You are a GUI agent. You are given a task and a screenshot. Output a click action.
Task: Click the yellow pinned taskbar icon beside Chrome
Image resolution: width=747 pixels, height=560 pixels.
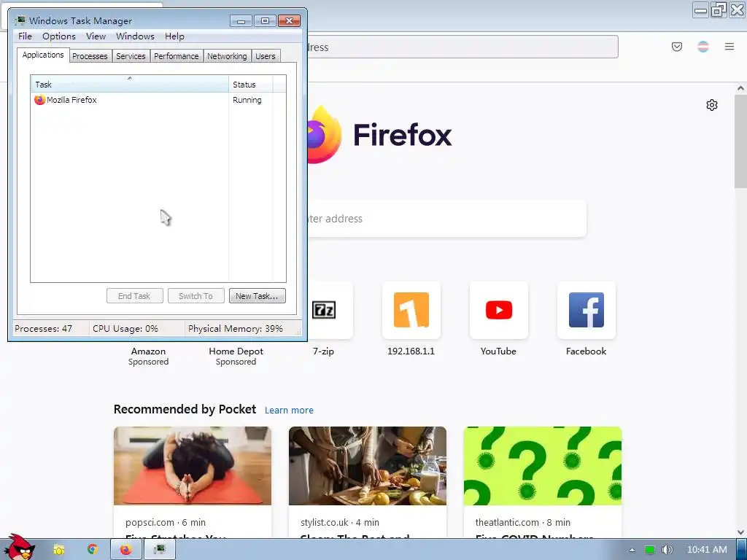[x=58, y=550]
